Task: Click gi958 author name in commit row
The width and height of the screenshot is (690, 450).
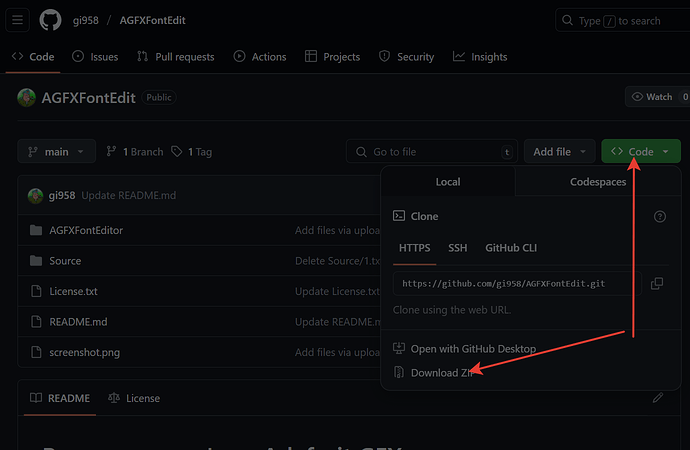Action: point(62,195)
